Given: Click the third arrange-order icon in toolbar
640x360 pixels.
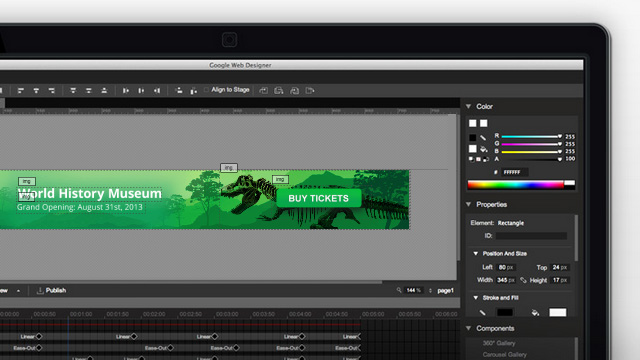Looking at the screenshot, I should 294,91.
